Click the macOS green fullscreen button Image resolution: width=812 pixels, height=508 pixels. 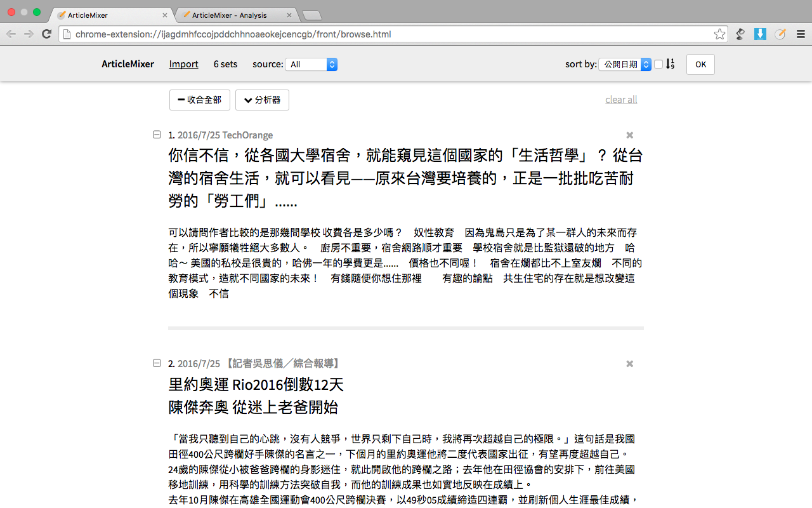[37, 12]
